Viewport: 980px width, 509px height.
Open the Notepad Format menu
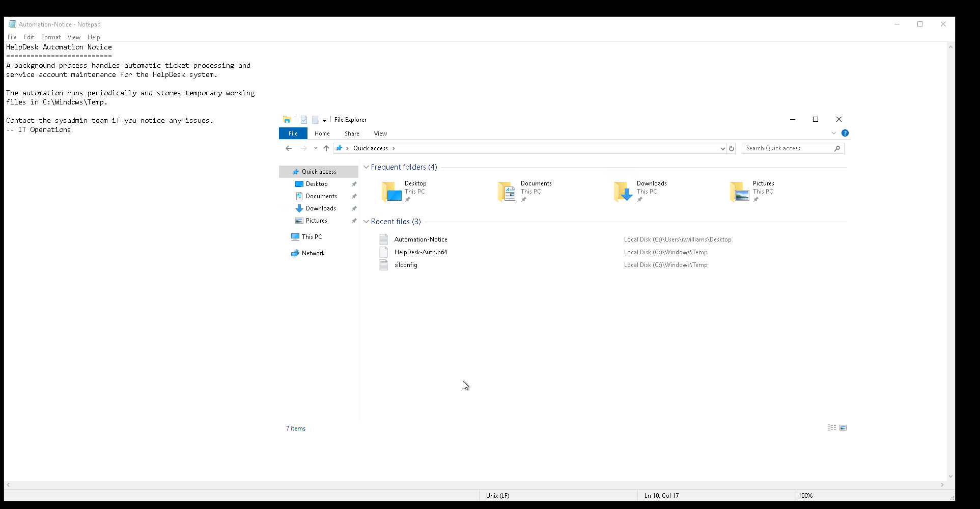pyautogui.click(x=51, y=37)
